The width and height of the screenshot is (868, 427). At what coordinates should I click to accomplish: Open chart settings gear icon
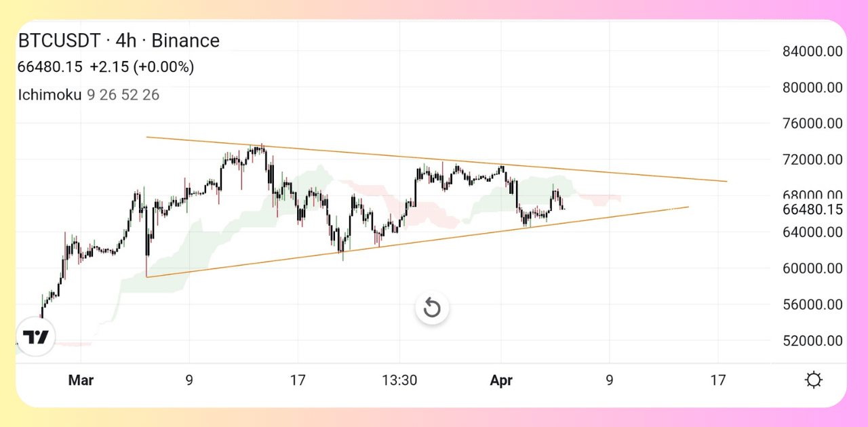(x=814, y=380)
